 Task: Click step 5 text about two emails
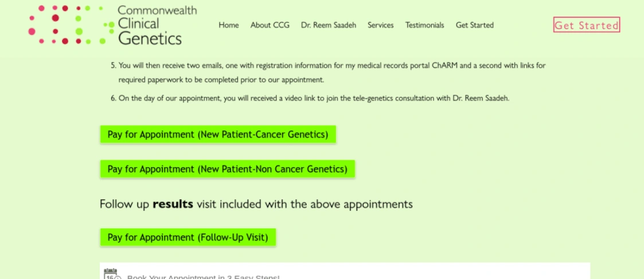[x=332, y=72]
